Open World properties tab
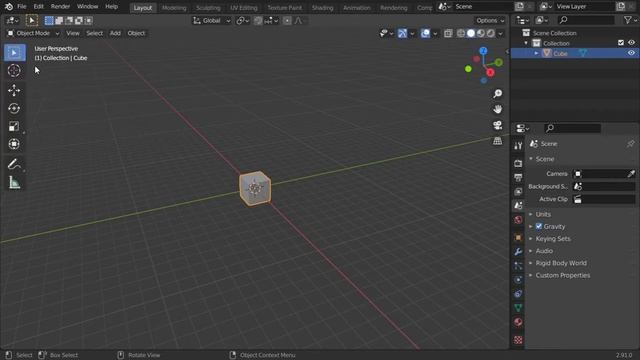The image size is (640, 360). click(x=518, y=220)
